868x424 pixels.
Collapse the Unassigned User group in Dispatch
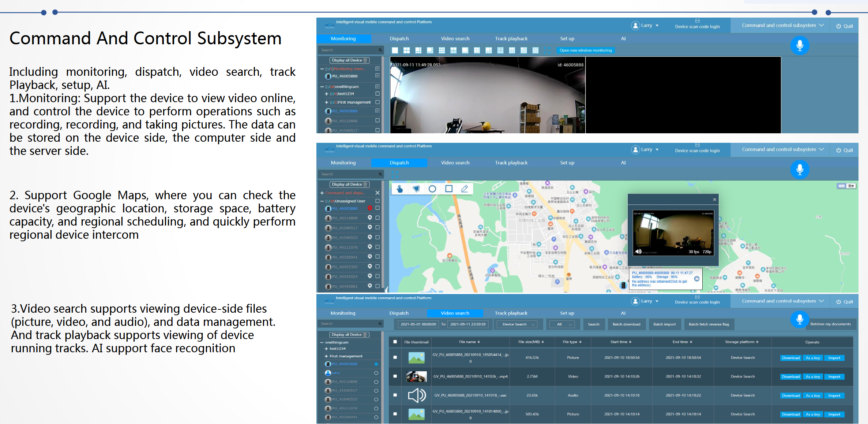click(x=322, y=201)
